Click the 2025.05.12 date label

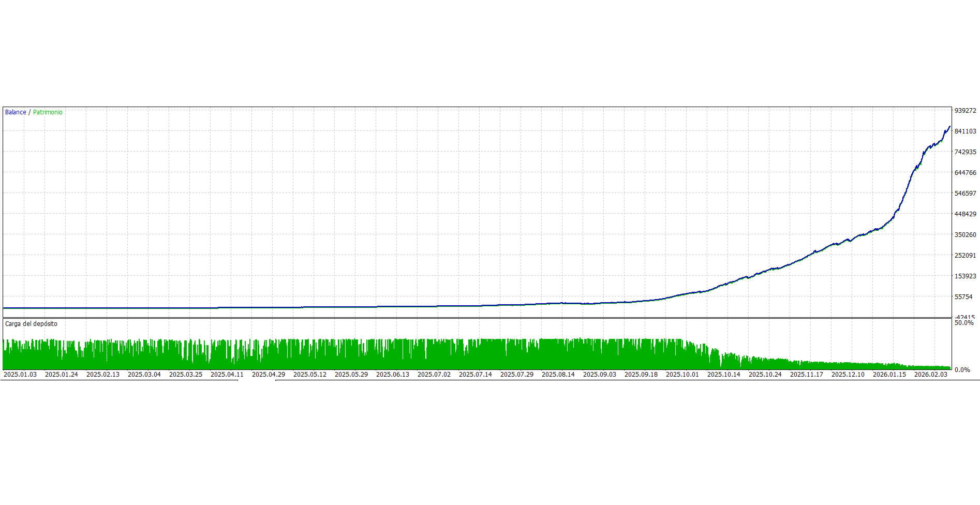tap(310, 375)
